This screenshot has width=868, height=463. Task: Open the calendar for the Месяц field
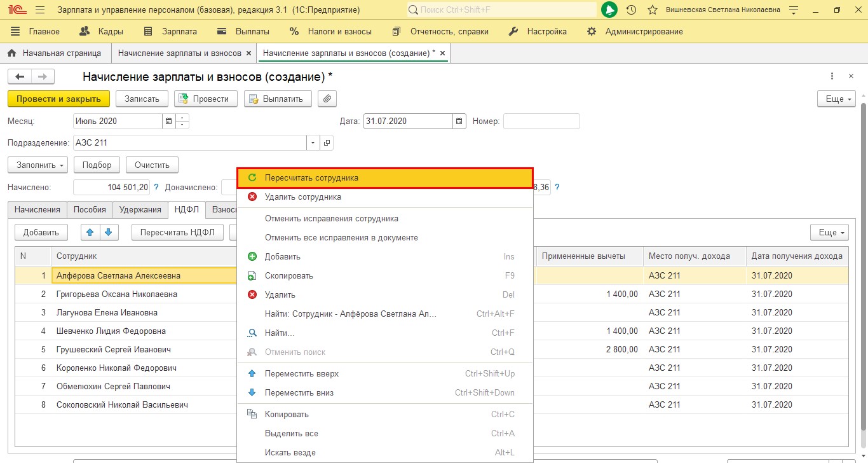[169, 121]
